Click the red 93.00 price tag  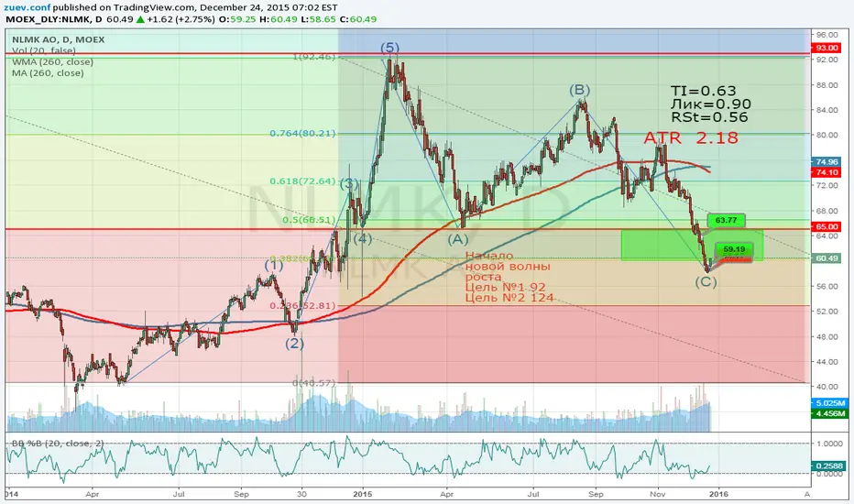pos(827,48)
